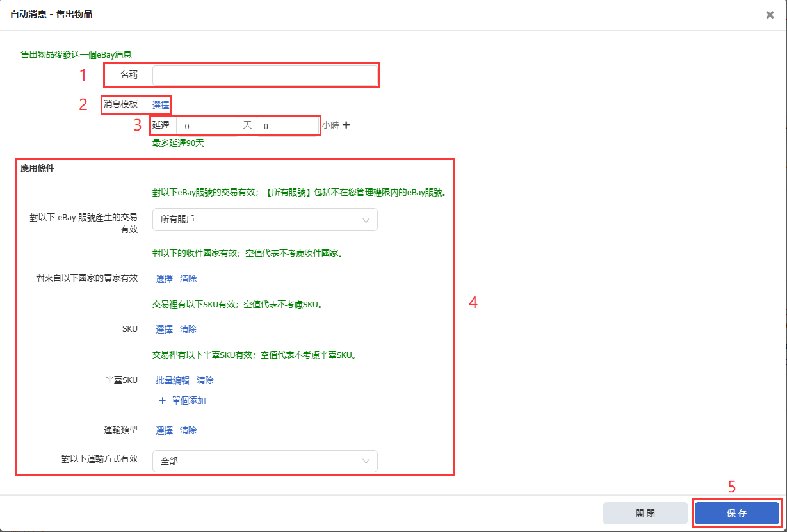Click 清除 in the SKU row

point(188,329)
